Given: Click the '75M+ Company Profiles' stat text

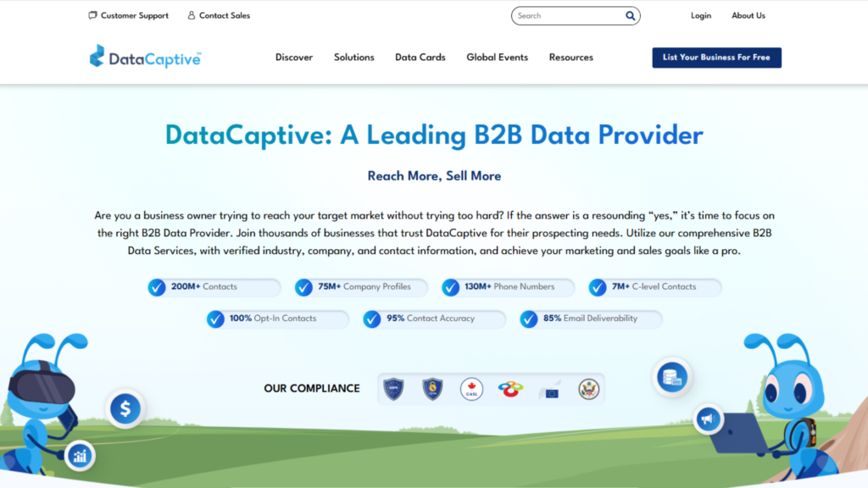Looking at the screenshot, I should (x=364, y=286).
